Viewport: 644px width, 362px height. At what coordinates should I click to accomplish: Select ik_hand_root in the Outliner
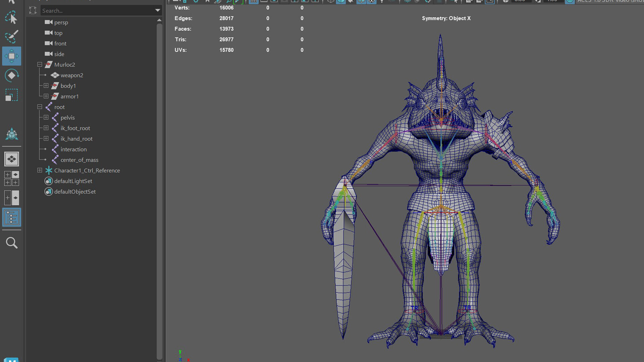coord(76,139)
